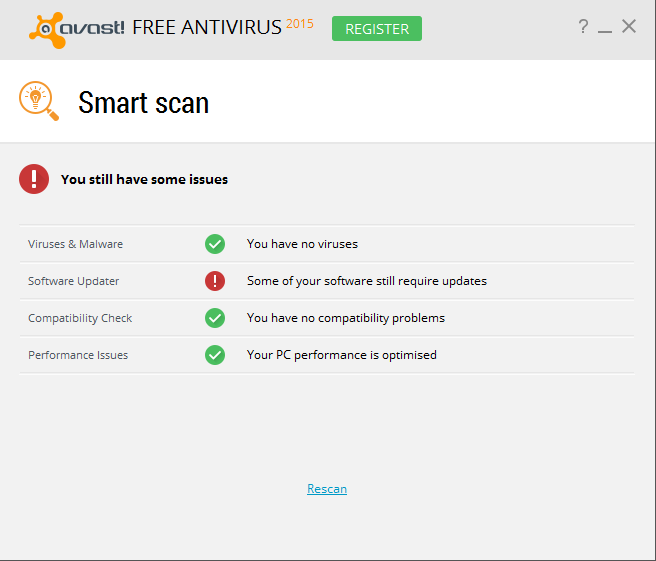
Task: Click the green check for Viruses & Malware
Action: (215, 244)
